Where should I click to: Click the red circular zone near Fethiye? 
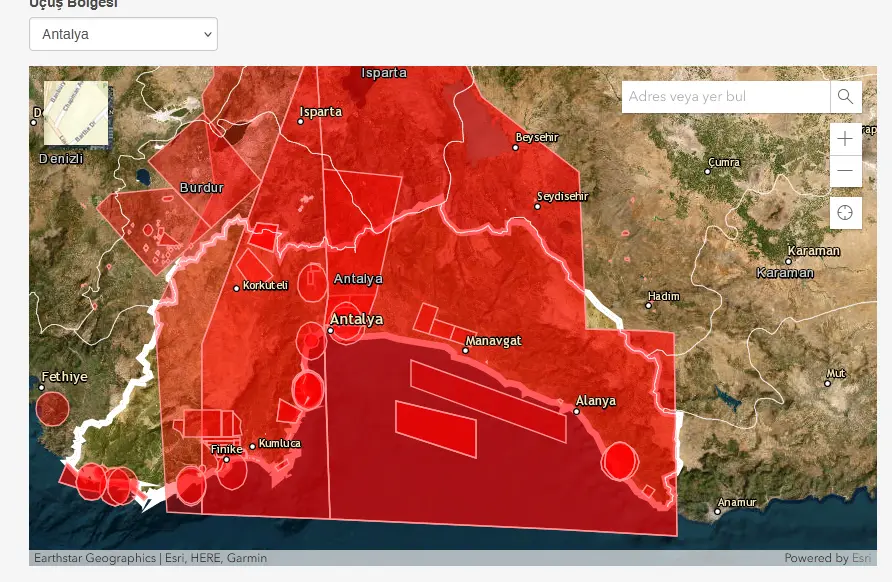52,408
